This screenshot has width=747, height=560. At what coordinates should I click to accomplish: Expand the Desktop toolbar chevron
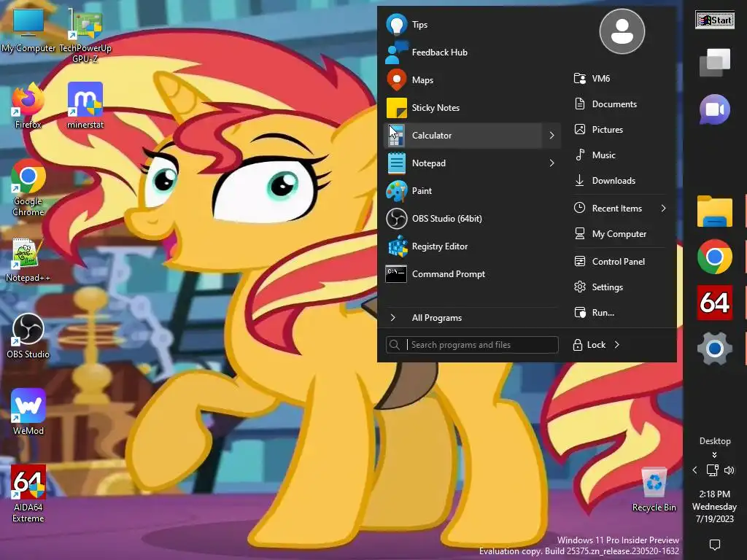click(x=714, y=455)
